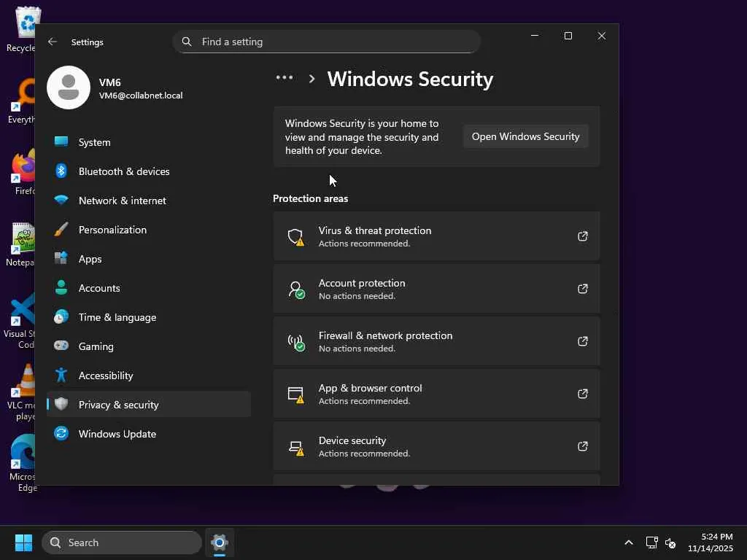Image resolution: width=747 pixels, height=560 pixels.
Task: Click the Accounts person icon in the sidebar
Action: coord(61,287)
